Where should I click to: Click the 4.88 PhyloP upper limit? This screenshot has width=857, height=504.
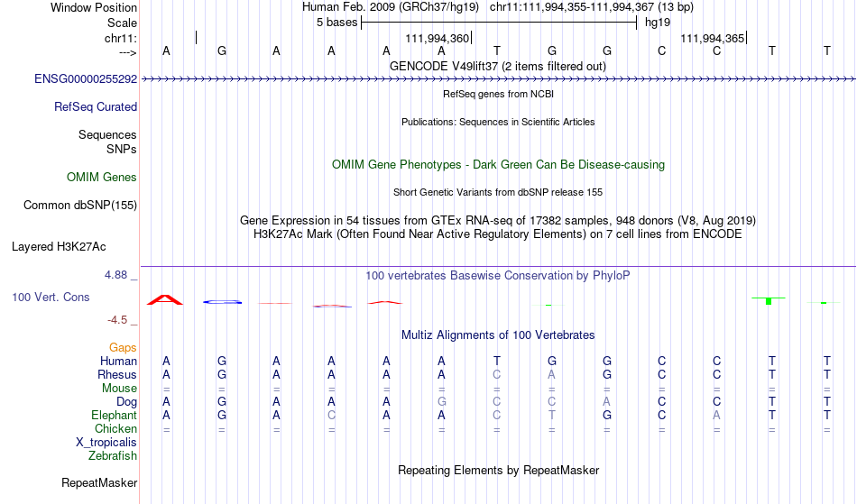115,275
